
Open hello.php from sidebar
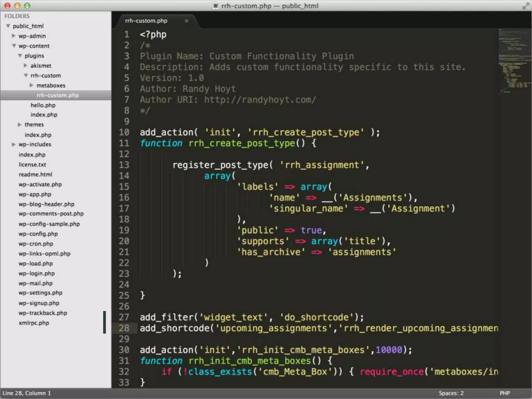coord(43,105)
